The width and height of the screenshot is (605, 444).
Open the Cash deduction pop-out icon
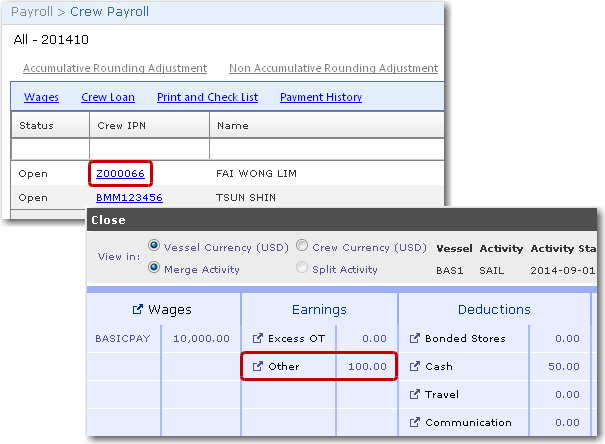[x=414, y=367]
